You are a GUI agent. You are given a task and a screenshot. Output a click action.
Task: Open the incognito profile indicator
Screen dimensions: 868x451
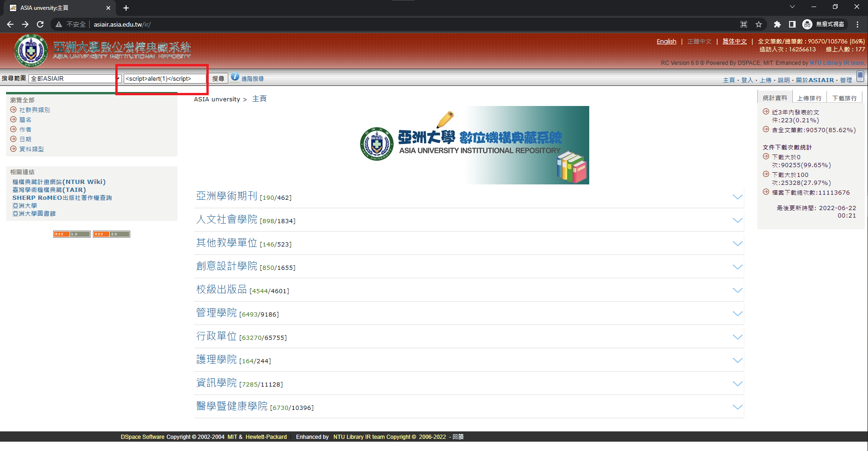click(824, 24)
